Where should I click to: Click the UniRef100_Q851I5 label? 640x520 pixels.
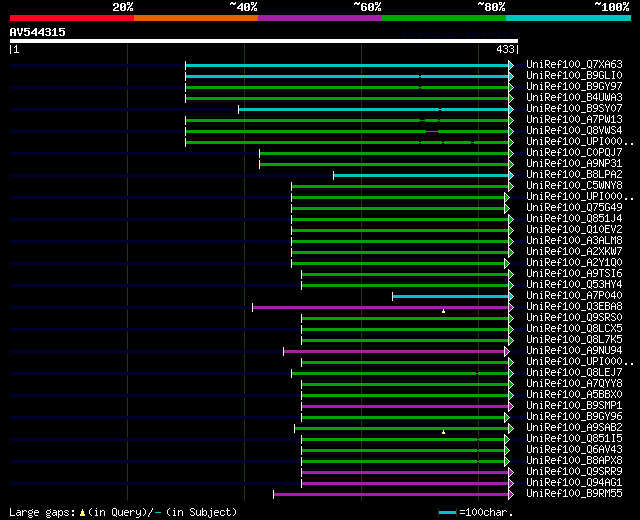click(x=574, y=439)
